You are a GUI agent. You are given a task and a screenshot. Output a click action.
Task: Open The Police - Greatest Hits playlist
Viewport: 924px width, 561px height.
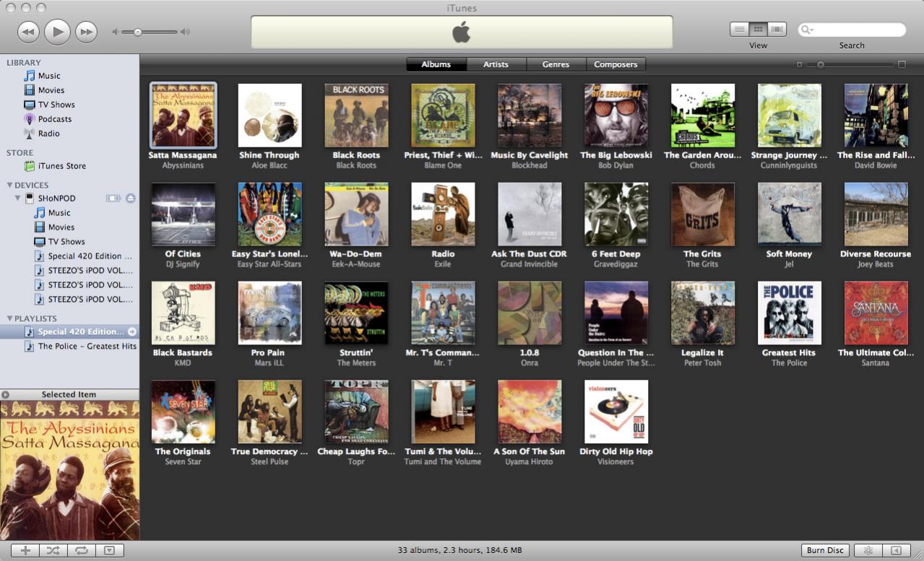(x=87, y=347)
